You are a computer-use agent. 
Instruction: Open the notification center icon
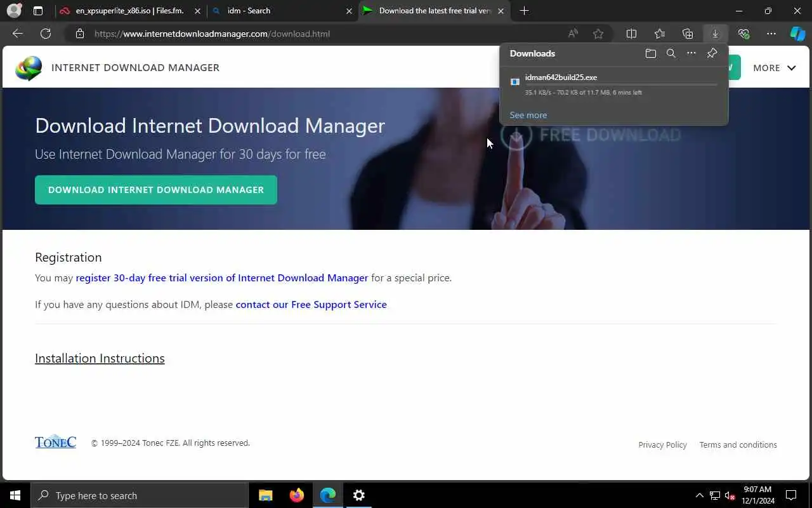791,495
